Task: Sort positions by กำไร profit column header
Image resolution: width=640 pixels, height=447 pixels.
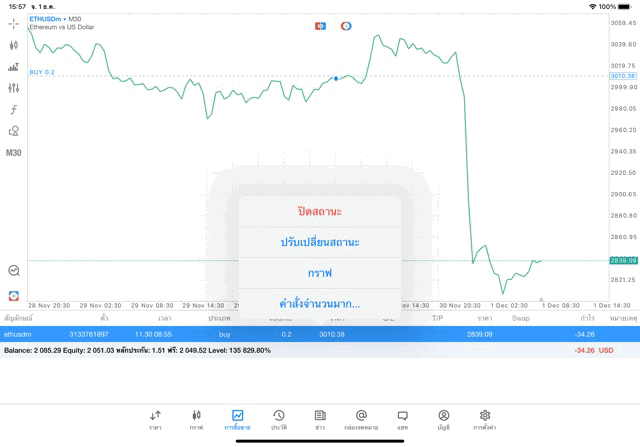Action: (587, 318)
